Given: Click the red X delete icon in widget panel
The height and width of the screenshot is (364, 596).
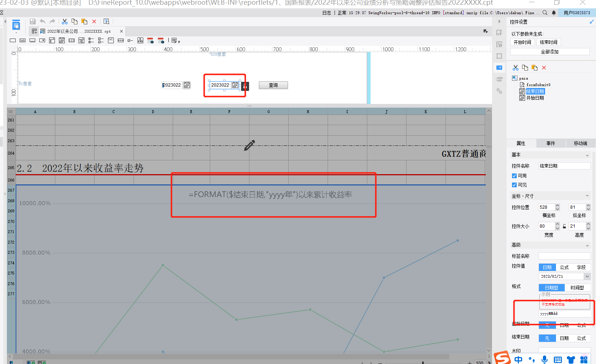Looking at the screenshot, I should tap(544, 68).
